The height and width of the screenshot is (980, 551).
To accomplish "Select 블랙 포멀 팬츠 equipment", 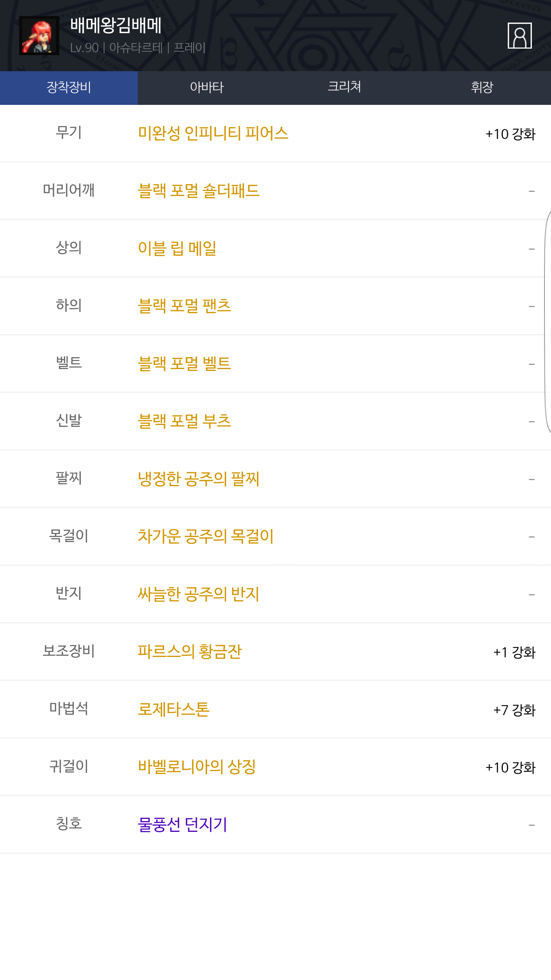I will [x=184, y=306].
